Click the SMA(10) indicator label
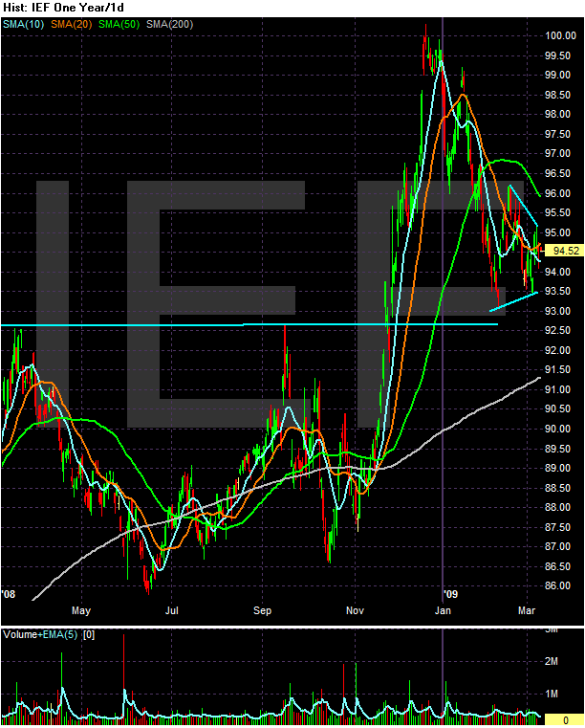The width and height of the screenshot is (585, 728). tap(23, 24)
